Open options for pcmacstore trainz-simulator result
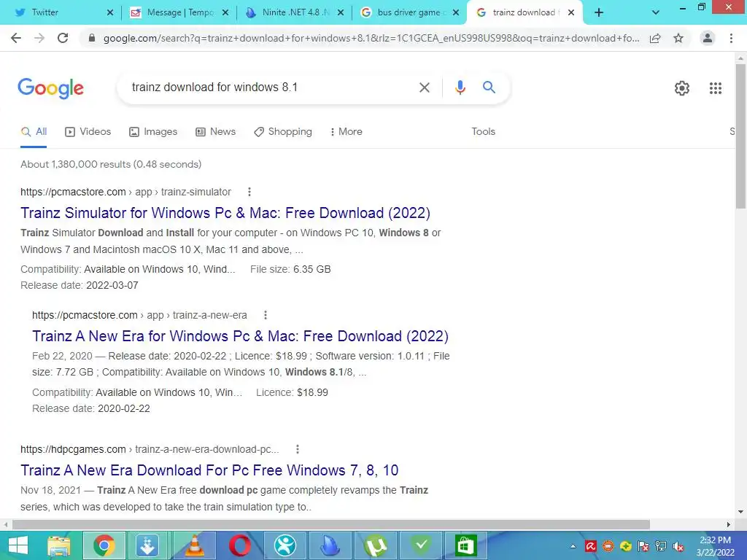This screenshot has height=560, width=747. point(249,192)
